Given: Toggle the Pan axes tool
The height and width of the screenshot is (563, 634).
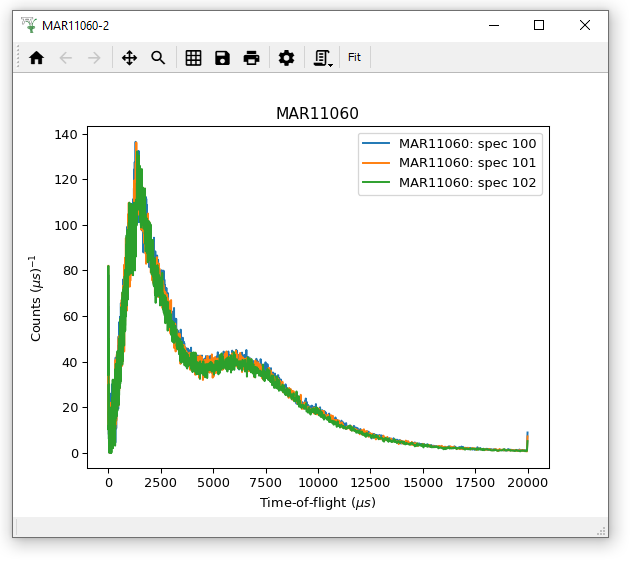Looking at the screenshot, I should click(x=129, y=58).
